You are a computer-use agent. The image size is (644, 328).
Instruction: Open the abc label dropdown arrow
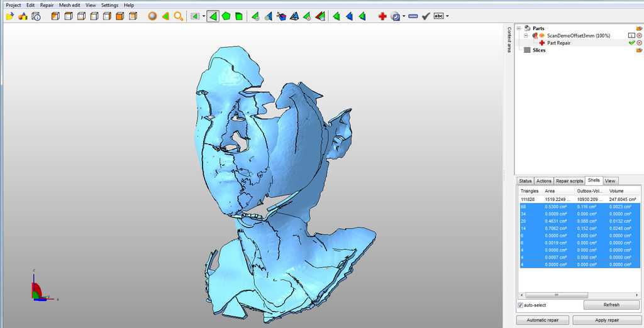coord(447,16)
